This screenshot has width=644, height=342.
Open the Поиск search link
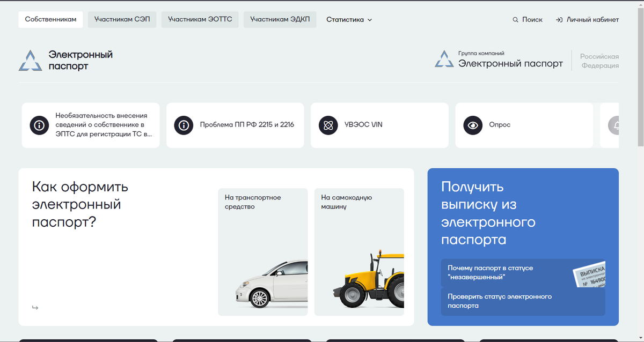point(528,20)
